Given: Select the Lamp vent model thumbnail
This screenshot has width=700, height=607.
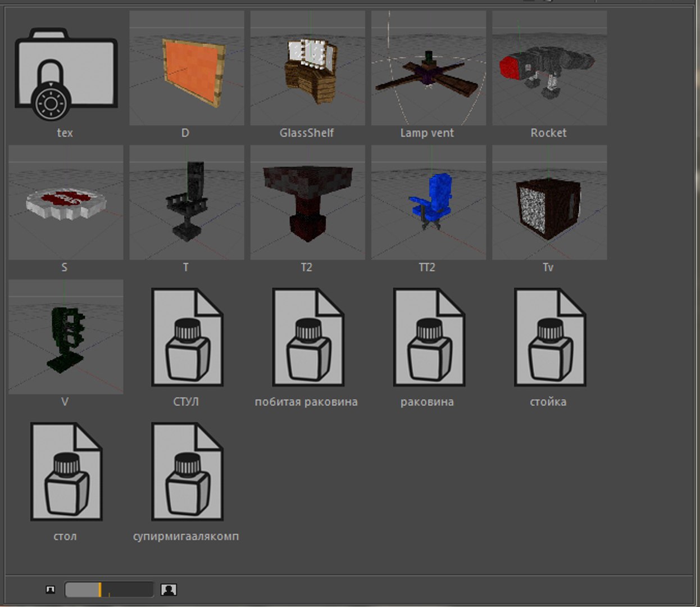Looking at the screenshot, I should (x=429, y=68).
